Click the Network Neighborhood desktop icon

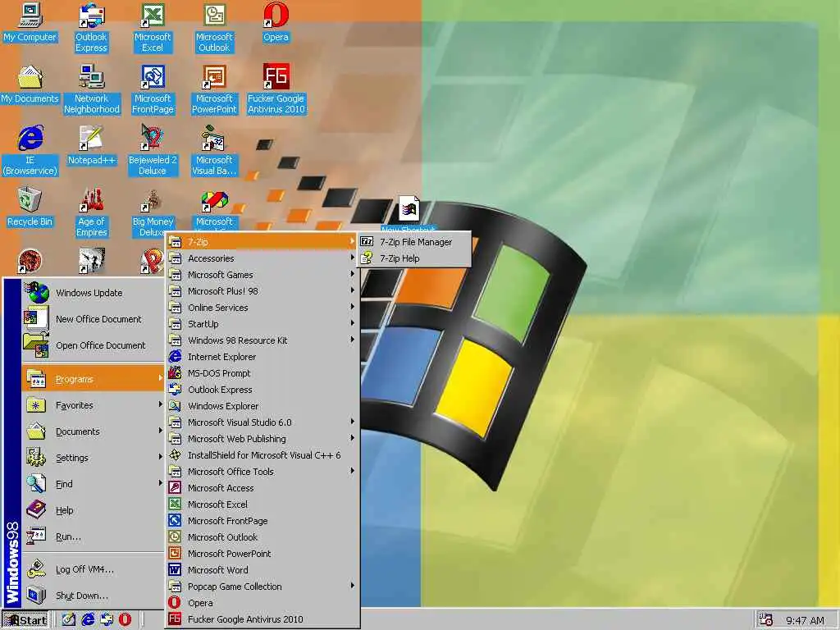pyautogui.click(x=92, y=89)
